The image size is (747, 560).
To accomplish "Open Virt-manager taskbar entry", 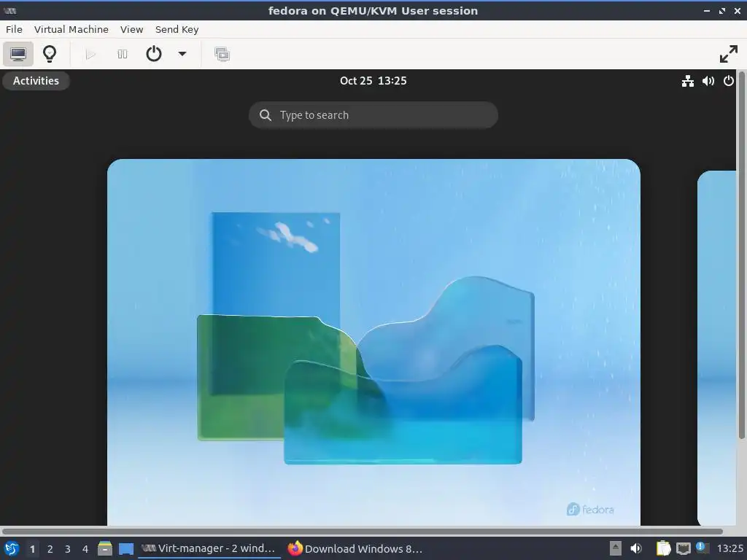I will [x=209, y=548].
